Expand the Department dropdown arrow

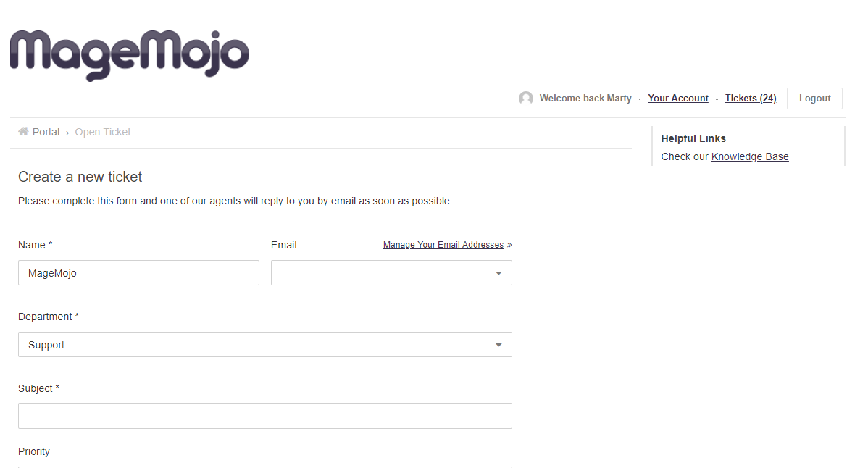(x=498, y=345)
